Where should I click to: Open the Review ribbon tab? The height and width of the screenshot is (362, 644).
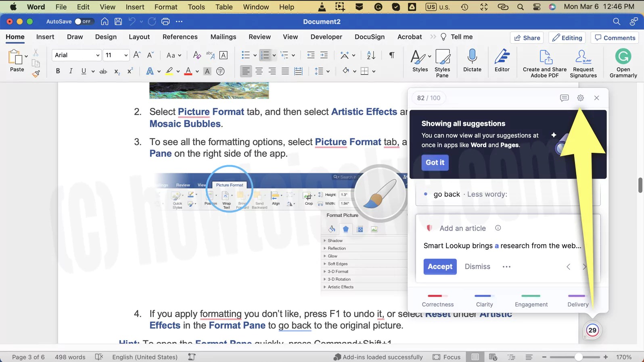(259, 37)
